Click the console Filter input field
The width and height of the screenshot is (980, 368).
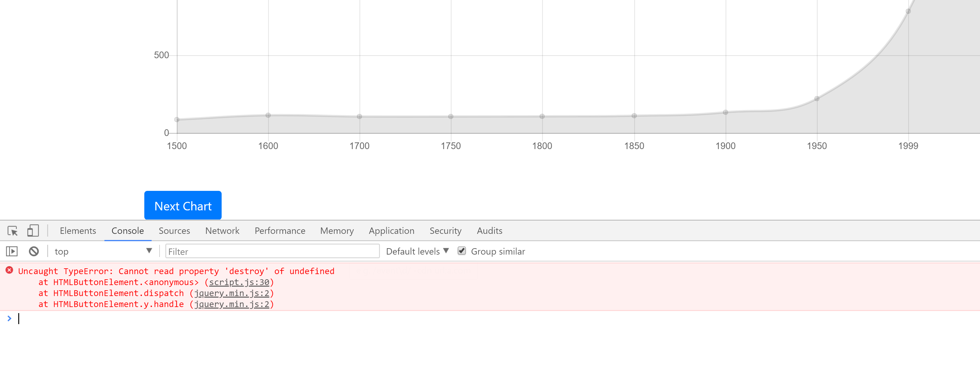click(x=272, y=252)
